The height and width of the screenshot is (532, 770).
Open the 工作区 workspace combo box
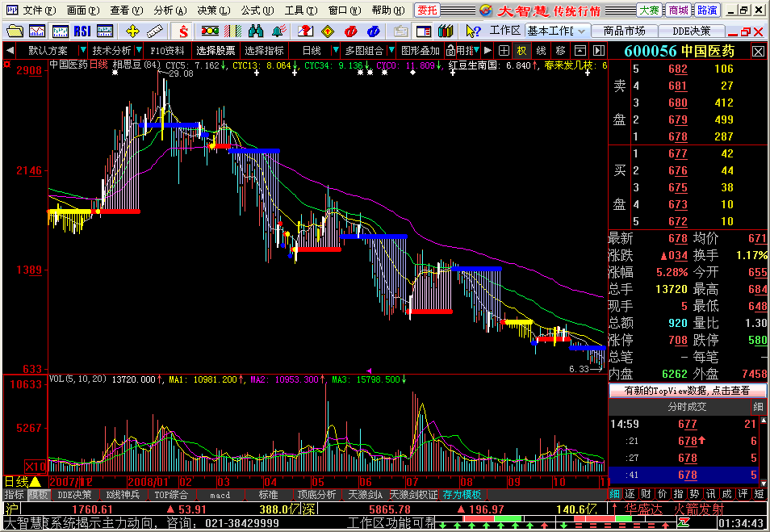556,31
